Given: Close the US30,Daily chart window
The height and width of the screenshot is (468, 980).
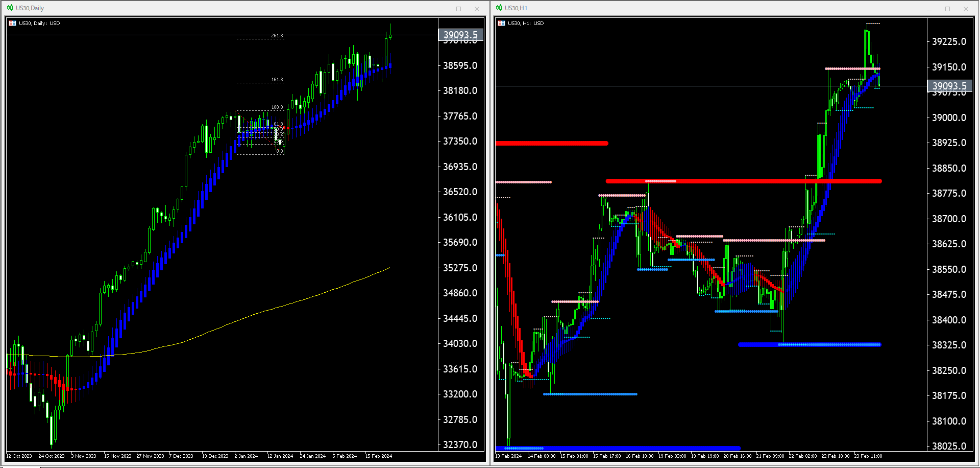Looking at the screenshot, I should (477, 9).
